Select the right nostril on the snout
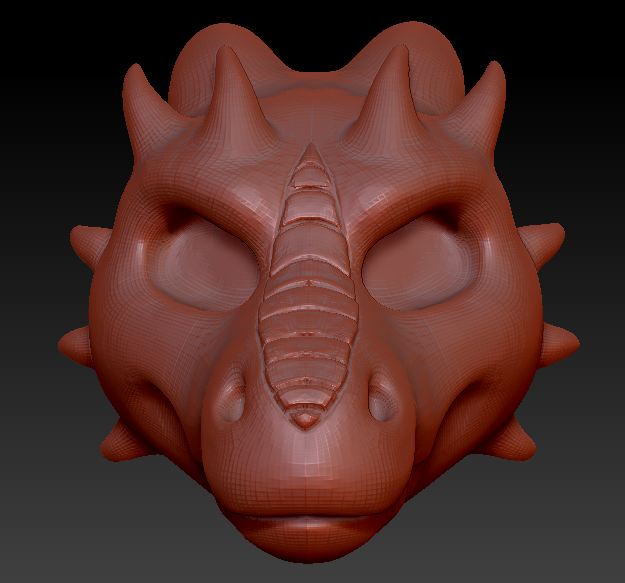Screen dimensions: 625x583 coord(383,397)
